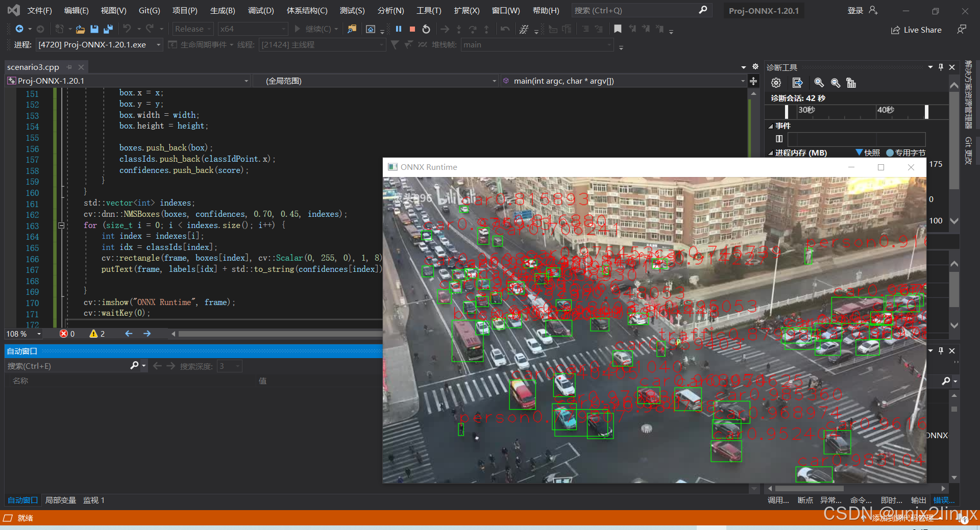
Task: Stop debugging with the red square icon
Action: 412,29
